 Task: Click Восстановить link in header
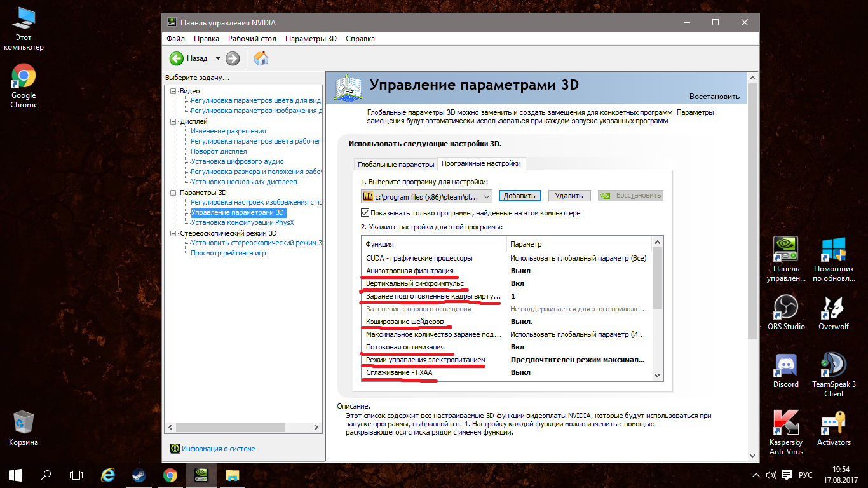click(714, 97)
